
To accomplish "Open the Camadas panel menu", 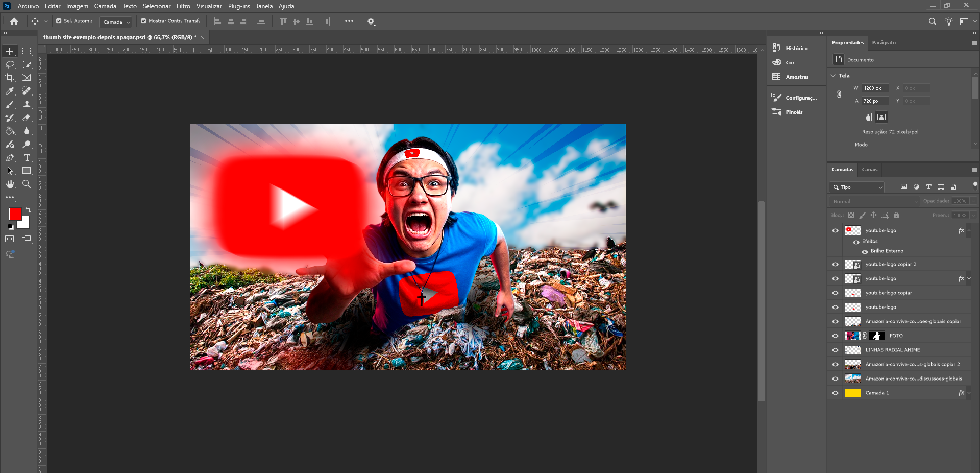I will click(x=974, y=170).
